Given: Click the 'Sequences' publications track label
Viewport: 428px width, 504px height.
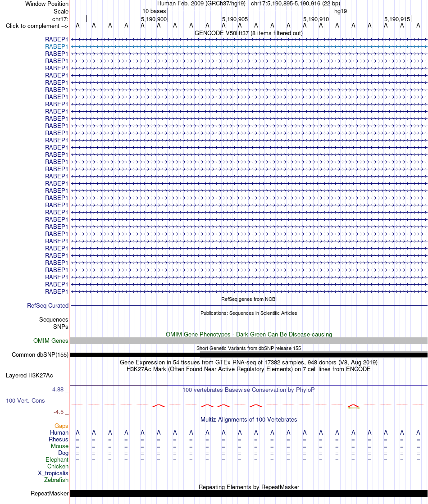Looking at the screenshot, I should click(54, 319).
